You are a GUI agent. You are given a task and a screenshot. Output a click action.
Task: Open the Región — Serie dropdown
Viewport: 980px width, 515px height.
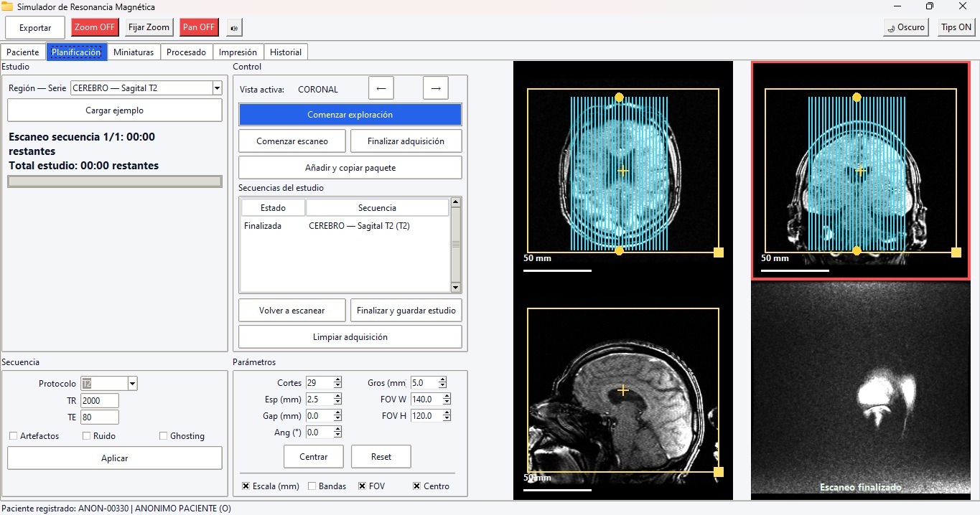[x=217, y=88]
